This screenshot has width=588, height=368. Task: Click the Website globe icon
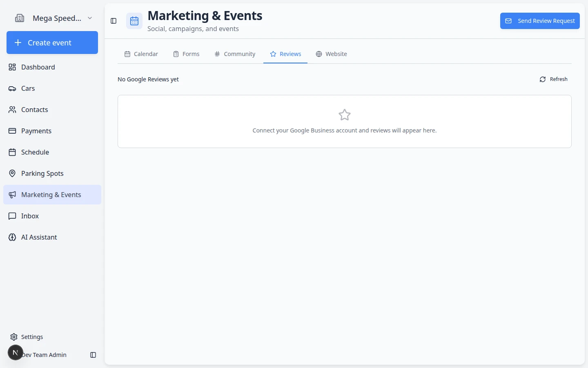(x=319, y=54)
